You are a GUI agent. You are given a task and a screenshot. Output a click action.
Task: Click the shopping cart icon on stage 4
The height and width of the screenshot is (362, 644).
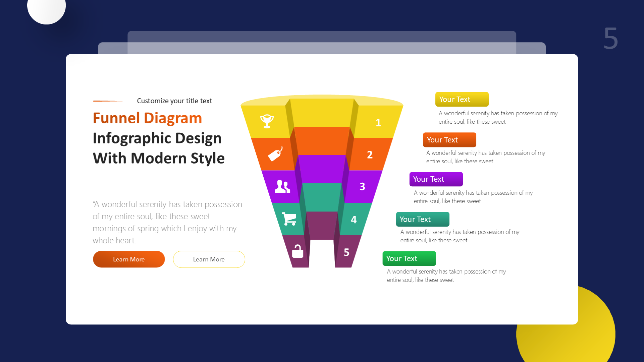(x=289, y=219)
